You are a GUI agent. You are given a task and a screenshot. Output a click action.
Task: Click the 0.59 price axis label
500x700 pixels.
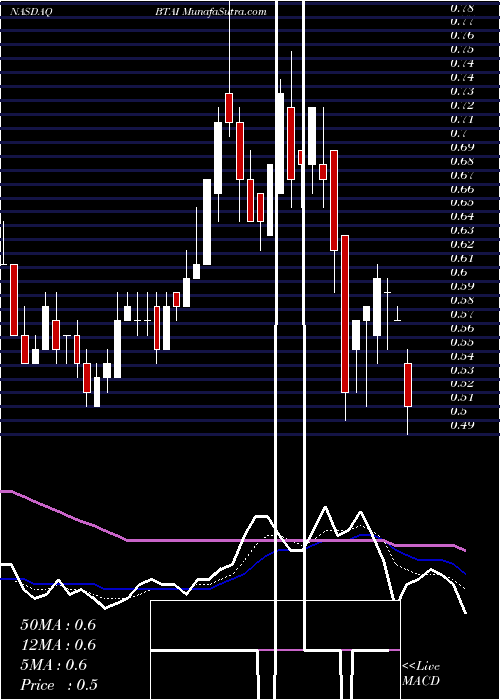462,286
